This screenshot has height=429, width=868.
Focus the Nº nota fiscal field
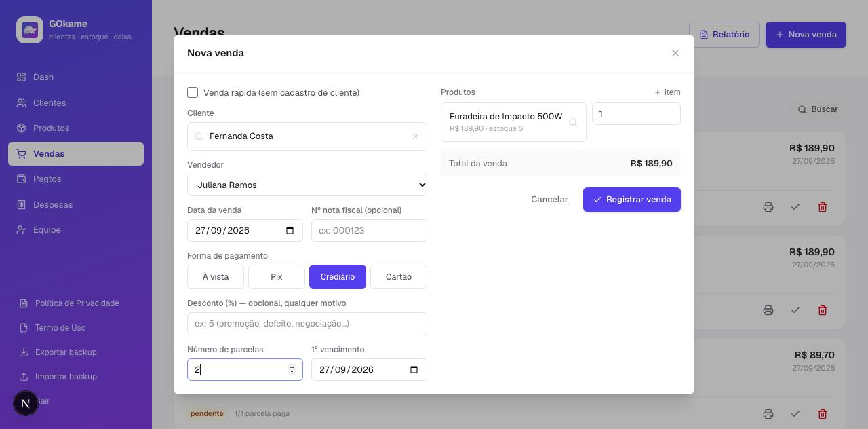click(369, 231)
